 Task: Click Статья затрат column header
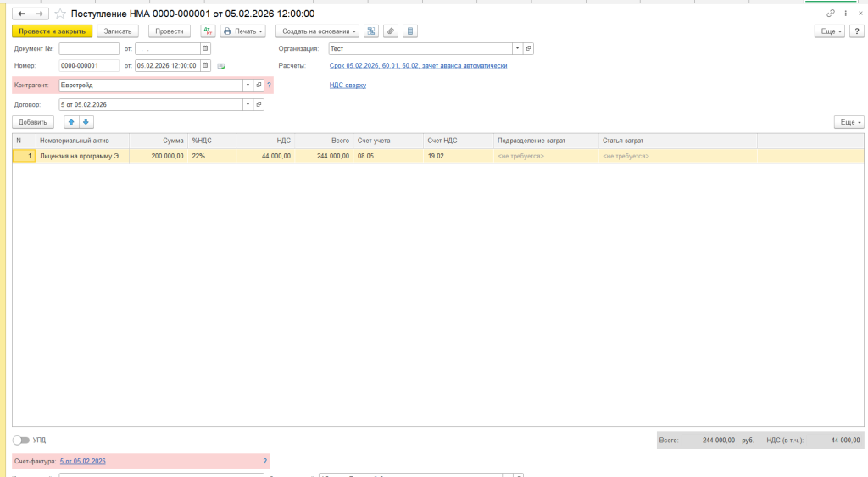coord(678,141)
